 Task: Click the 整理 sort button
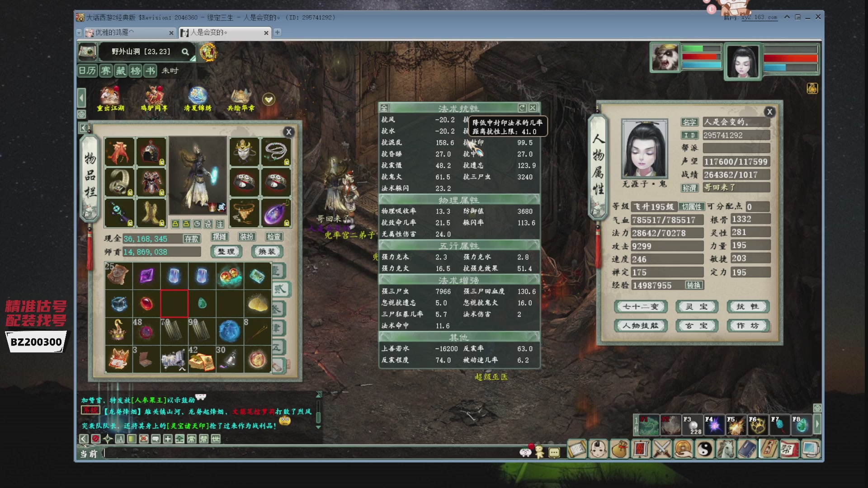(226, 252)
